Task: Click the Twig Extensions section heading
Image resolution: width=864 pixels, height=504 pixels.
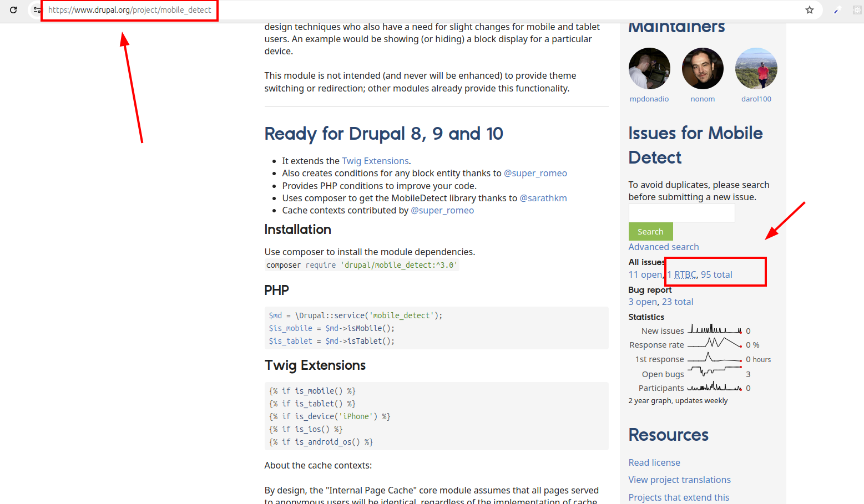Action: (315, 366)
